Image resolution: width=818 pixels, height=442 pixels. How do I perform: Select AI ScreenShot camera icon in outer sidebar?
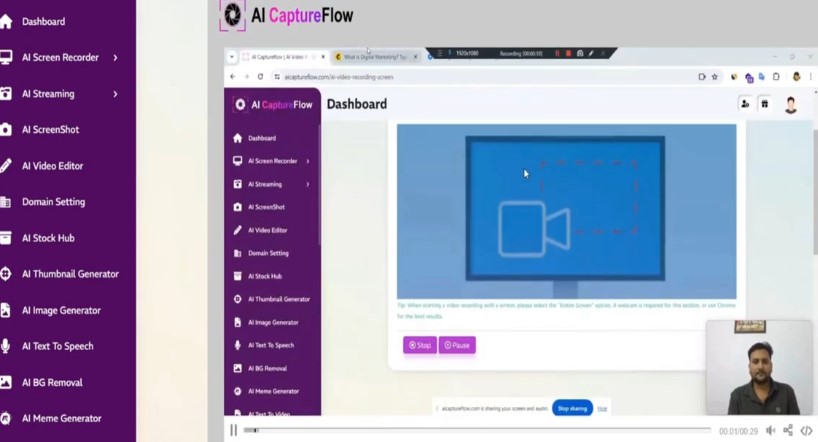point(6,129)
